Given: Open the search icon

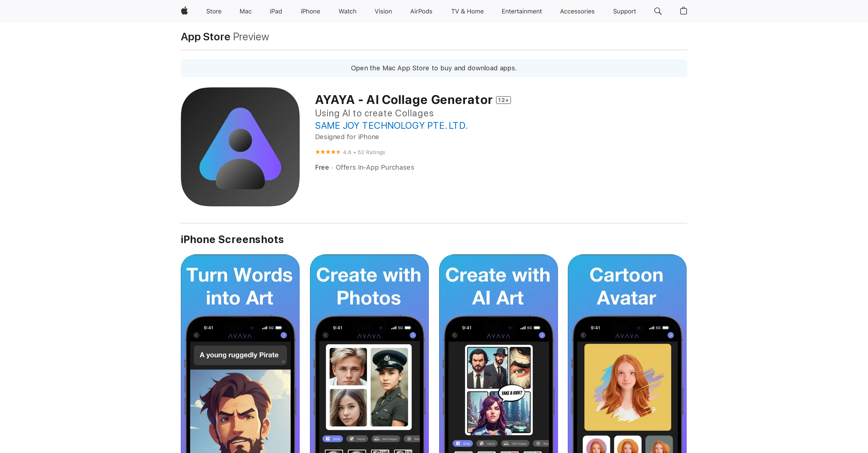Looking at the screenshot, I should click(x=657, y=11).
